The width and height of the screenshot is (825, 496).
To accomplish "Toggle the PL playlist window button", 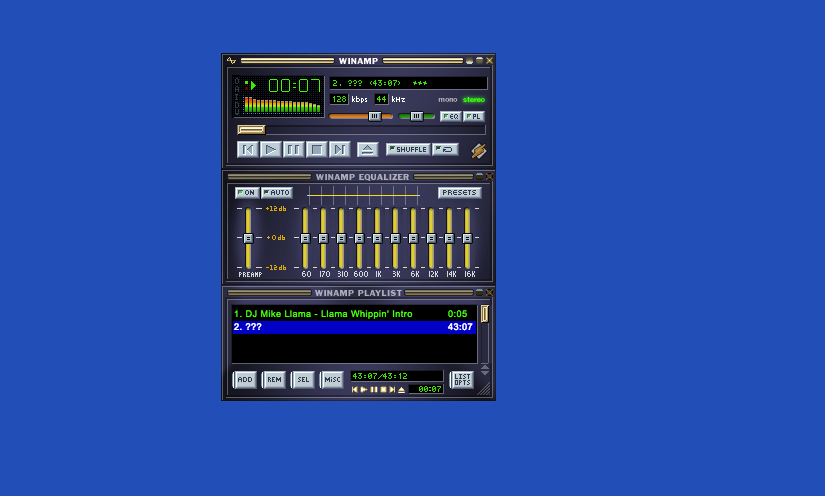I will (x=474, y=116).
